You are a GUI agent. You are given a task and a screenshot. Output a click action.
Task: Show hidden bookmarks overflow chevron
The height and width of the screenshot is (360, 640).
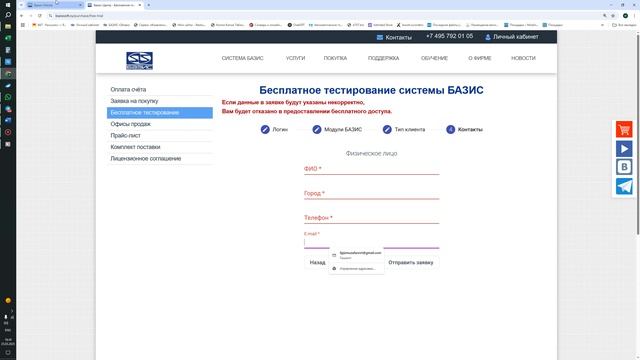click(602, 25)
